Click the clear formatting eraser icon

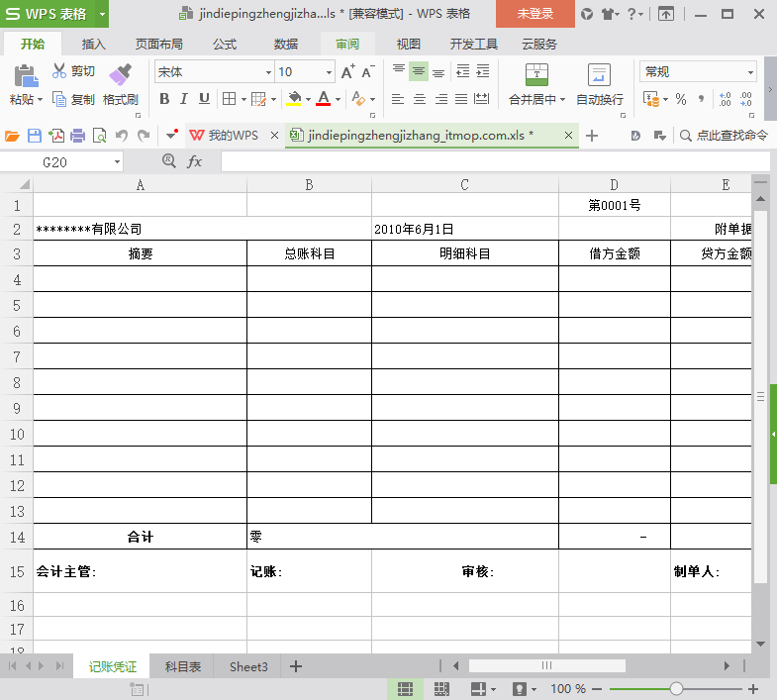tap(358, 99)
